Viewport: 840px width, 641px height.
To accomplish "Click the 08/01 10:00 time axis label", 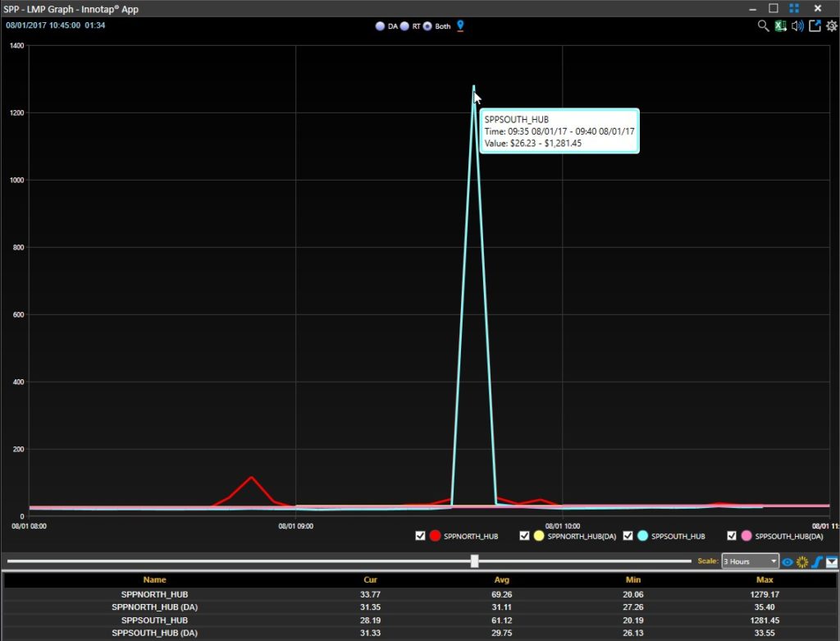I will click(x=563, y=526).
